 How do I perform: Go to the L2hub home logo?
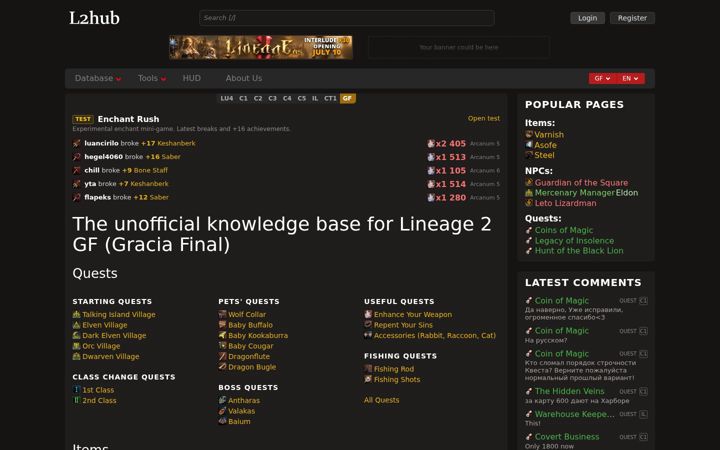pyautogui.click(x=94, y=18)
